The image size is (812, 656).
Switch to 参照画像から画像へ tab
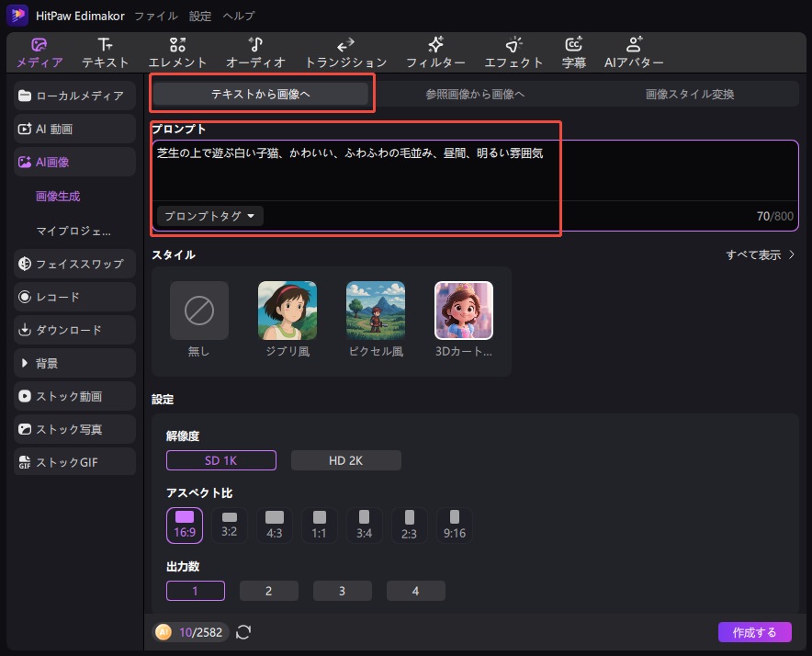(475, 94)
